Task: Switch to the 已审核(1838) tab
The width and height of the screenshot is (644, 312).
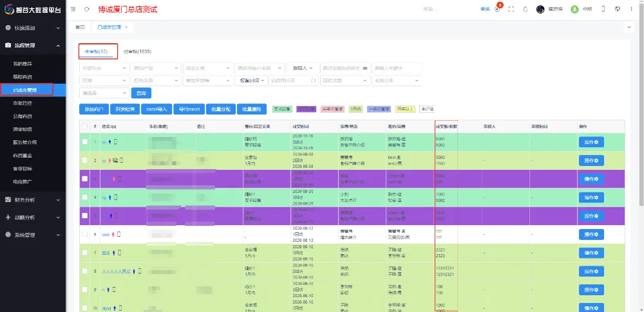Action: click(137, 51)
